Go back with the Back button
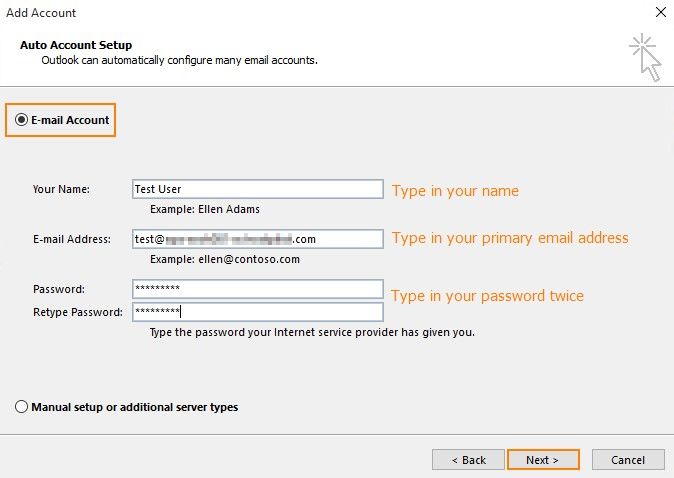Screen dimensions: 674x478 (x=468, y=460)
